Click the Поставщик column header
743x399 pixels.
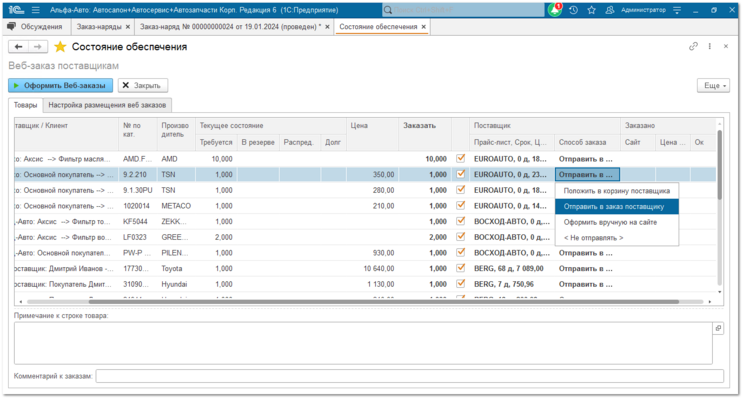coord(544,126)
